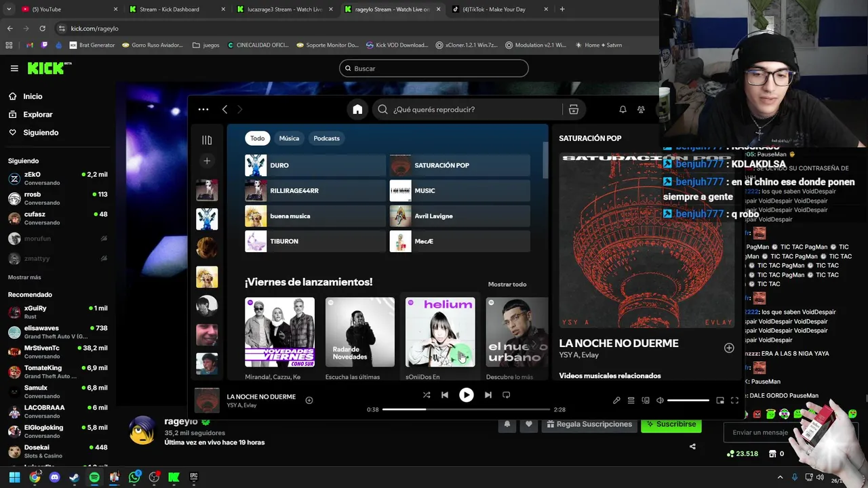The width and height of the screenshot is (868, 488).
Task: Open Kick hamburger menu
Action: 14,68
